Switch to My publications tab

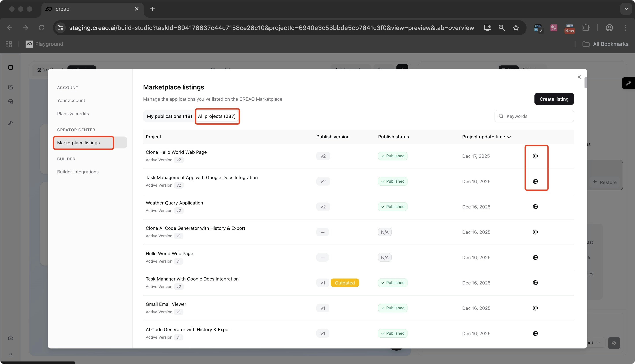(x=169, y=116)
